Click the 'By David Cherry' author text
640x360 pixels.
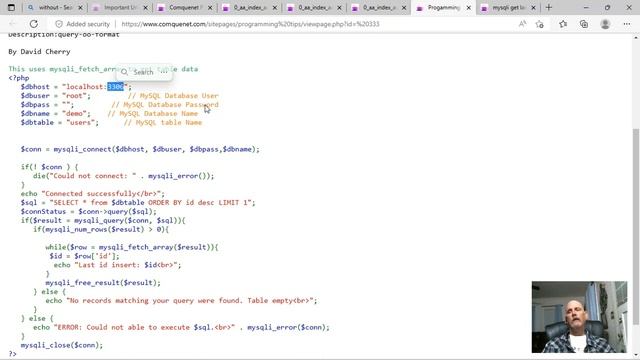[39, 51]
